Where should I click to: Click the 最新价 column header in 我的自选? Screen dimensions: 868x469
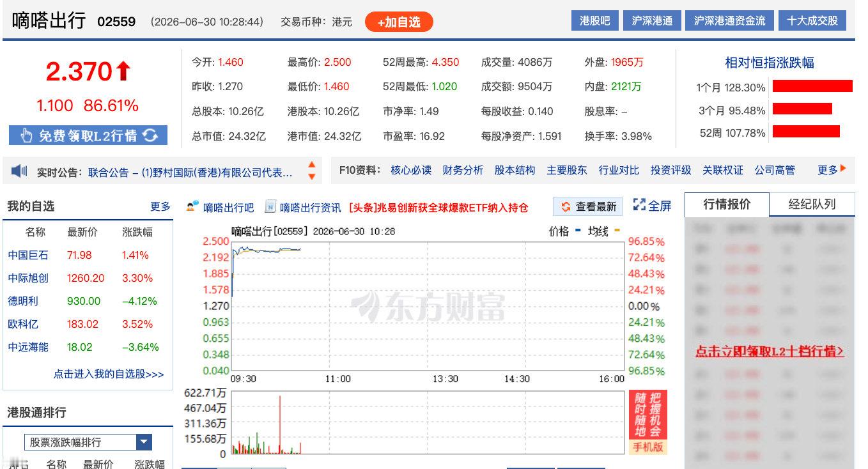point(82,232)
